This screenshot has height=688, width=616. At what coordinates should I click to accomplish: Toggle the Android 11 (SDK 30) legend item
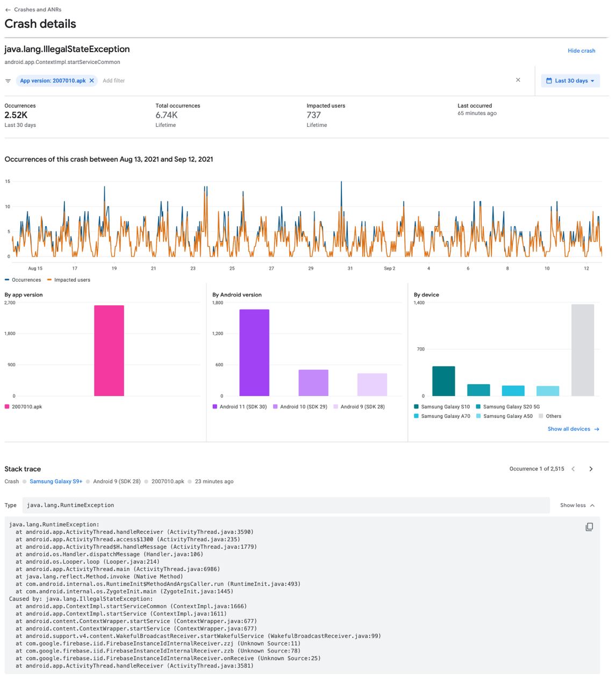pos(240,407)
